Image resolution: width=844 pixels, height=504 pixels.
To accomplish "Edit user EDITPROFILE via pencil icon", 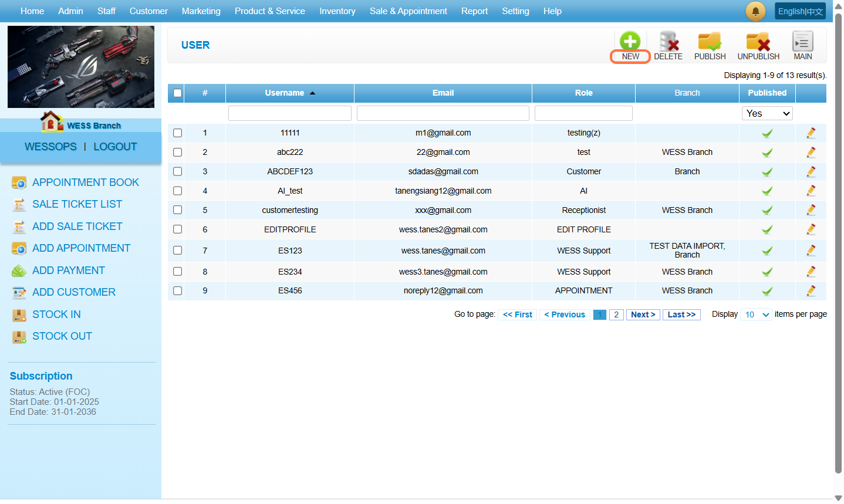I will click(x=811, y=229).
